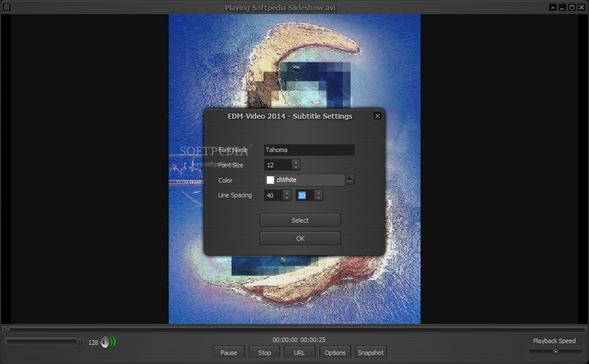589x364 pixels.
Task: Click the volume value 128
Action: (x=93, y=343)
